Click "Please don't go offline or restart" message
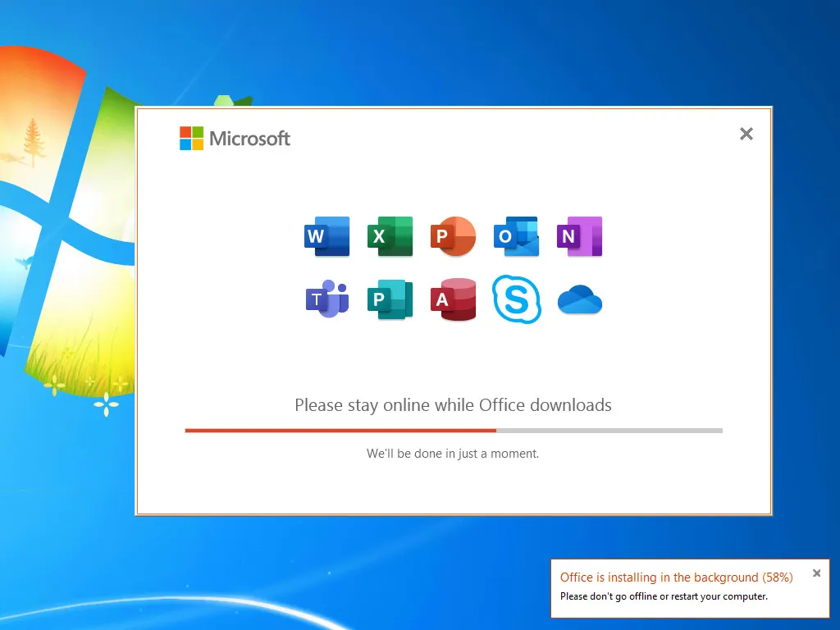This screenshot has width=840, height=630. (664, 596)
